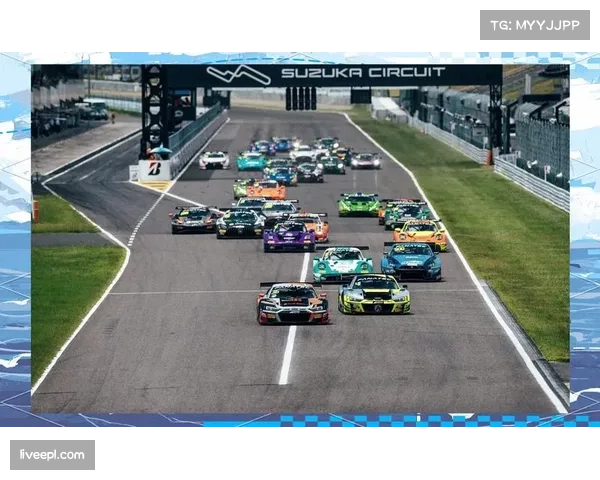Click the dark red-black leading car
Viewport: 600px width, 480px height.
pos(292,303)
